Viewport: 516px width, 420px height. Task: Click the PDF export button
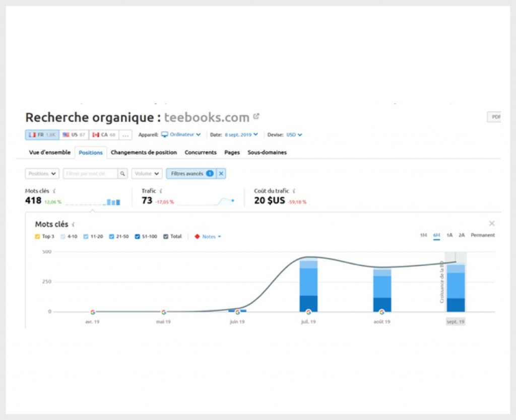(495, 117)
